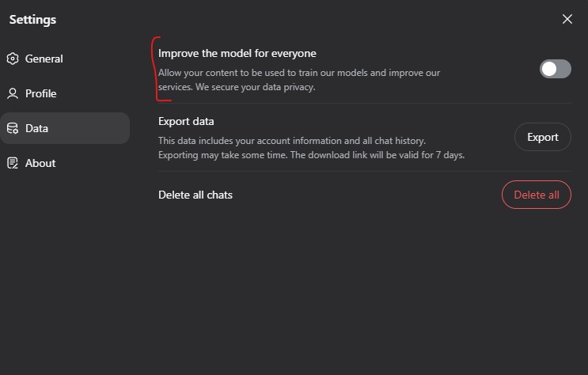Click the General gear icon

pyautogui.click(x=13, y=59)
